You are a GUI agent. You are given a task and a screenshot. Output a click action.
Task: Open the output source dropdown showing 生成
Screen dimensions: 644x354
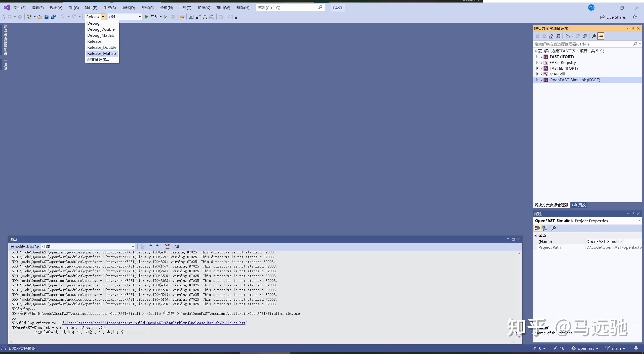[133, 247]
